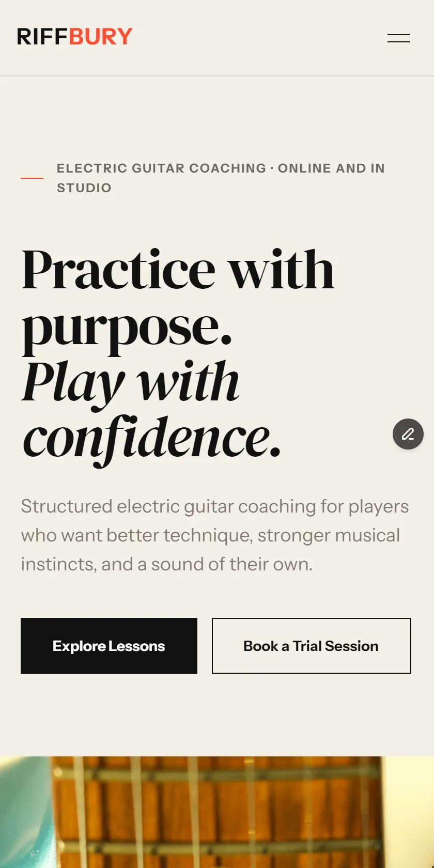Go home via the RIFFBURY logo
This screenshot has height=868, width=434.
coord(75,37)
